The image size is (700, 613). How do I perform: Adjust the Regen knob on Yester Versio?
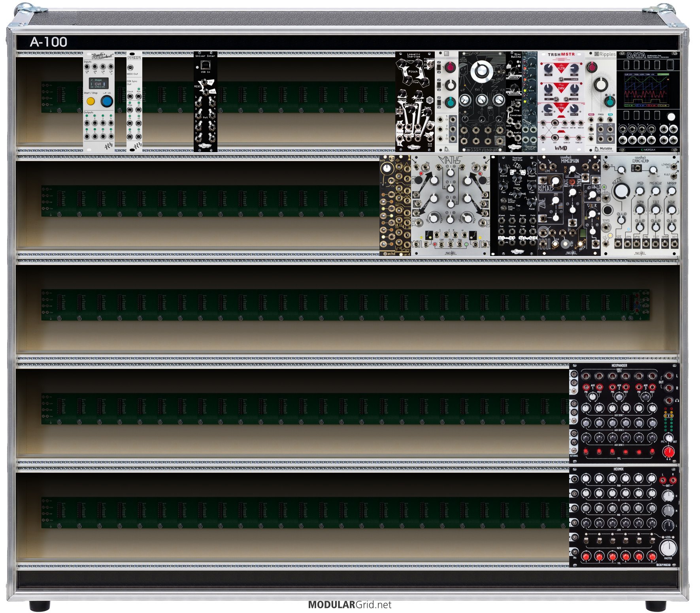pyautogui.click(x=532, y=169)
